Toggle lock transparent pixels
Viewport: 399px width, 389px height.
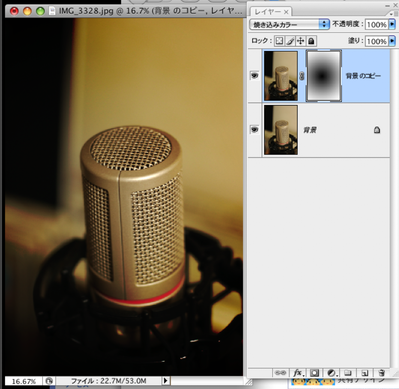click(279, 41)
